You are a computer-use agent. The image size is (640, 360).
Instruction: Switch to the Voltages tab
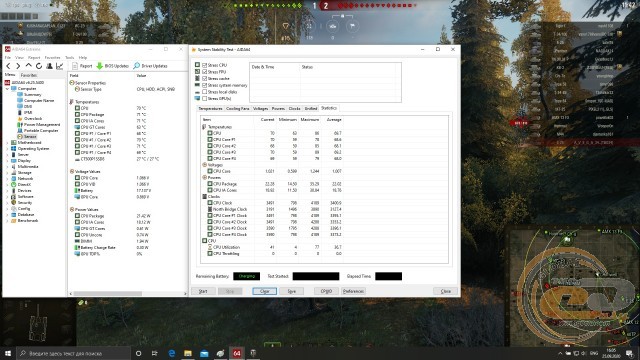point(260,109)
